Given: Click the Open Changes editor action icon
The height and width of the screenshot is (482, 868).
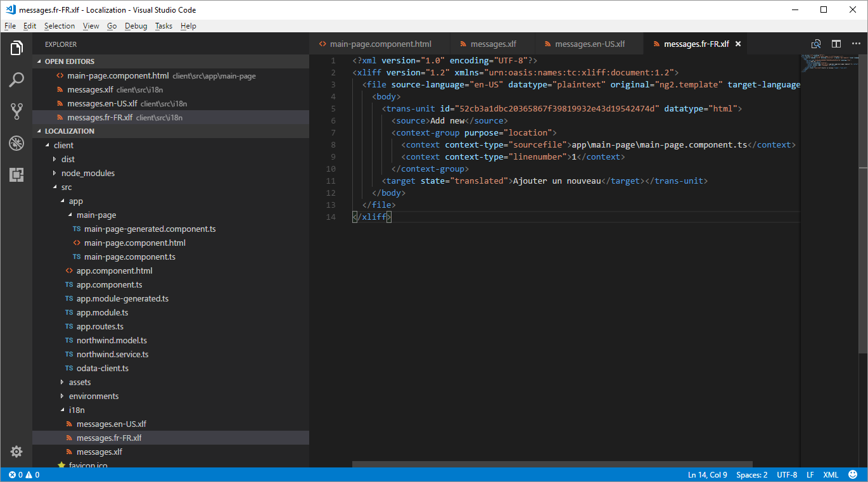Looking at the screenshot, I should click(816, 44).
